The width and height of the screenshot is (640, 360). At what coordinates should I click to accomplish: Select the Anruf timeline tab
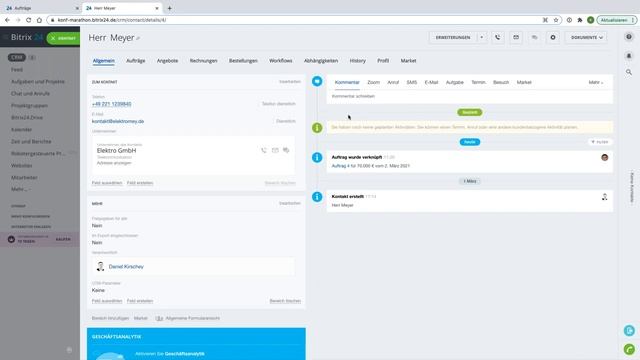393,82
